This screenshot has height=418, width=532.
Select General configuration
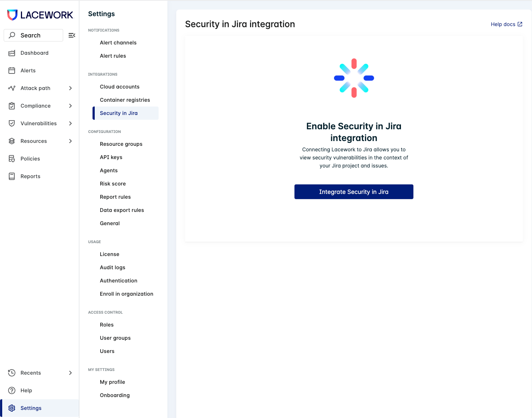(110, 223)
